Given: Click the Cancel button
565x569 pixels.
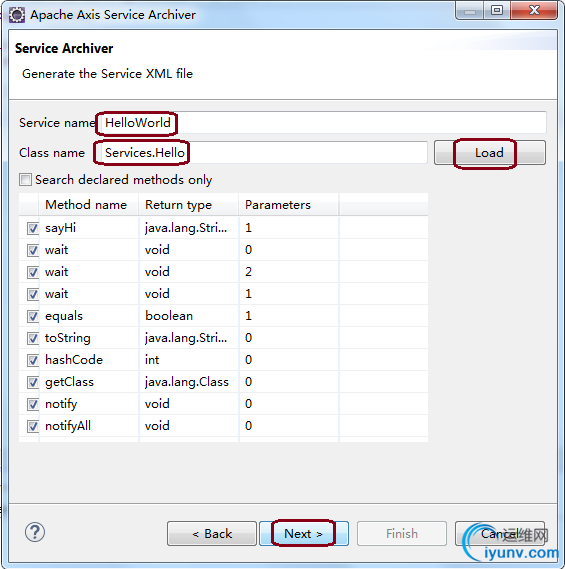Looking at the screenshot, I should click(x=500, y=533).
